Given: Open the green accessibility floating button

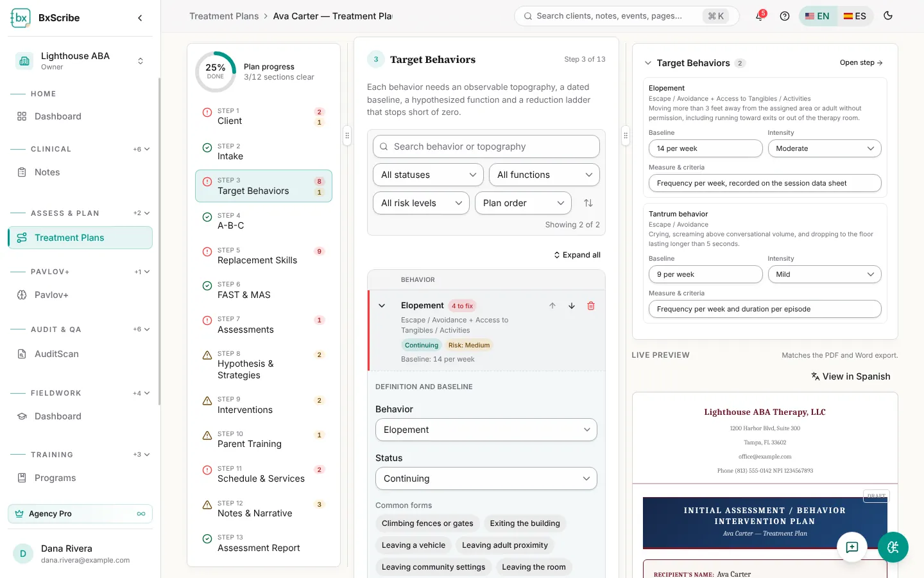Looking at the screenshot, I should tap(893, 547).
